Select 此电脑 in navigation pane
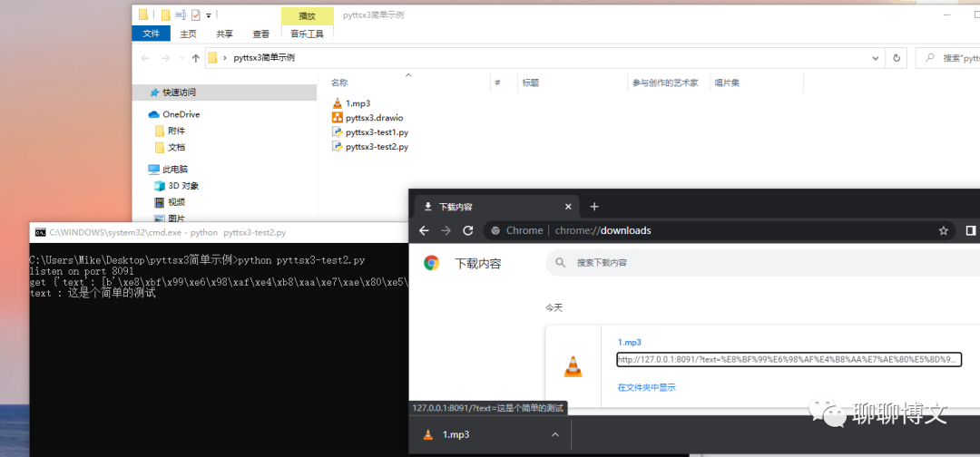This screenshot has width=980, height=457. pyautogui.click(x=175, y=170)
